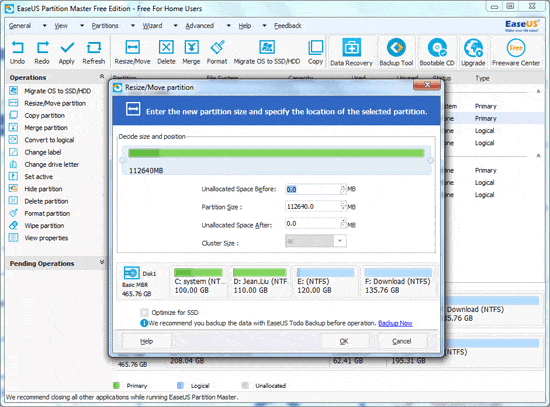Click the Upgrade globe icon

(473, 52)
